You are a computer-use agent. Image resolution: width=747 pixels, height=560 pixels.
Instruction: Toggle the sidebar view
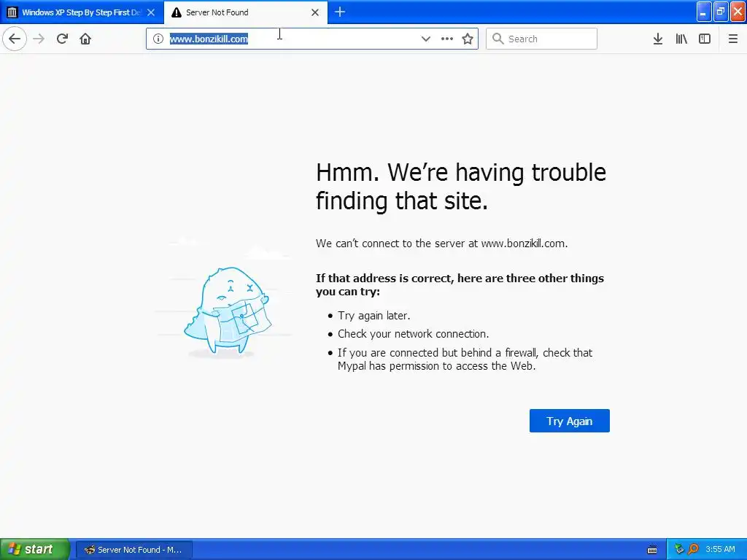tap(705, 39)
